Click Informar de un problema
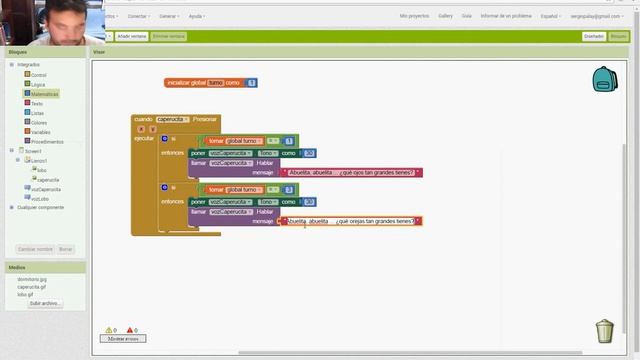 (x=506, y=16)
